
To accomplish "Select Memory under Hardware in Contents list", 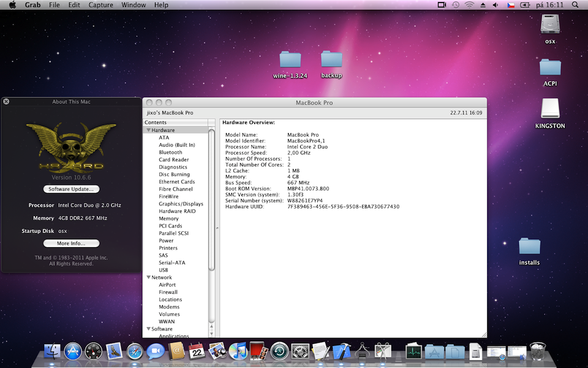I will [x=168, y=218].
